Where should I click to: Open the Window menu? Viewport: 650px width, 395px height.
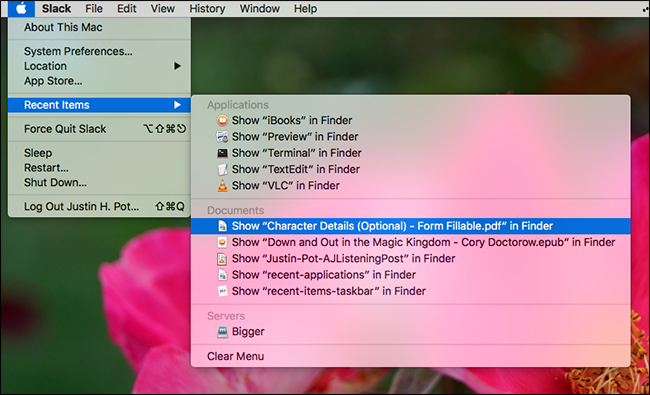click(260, 8)
